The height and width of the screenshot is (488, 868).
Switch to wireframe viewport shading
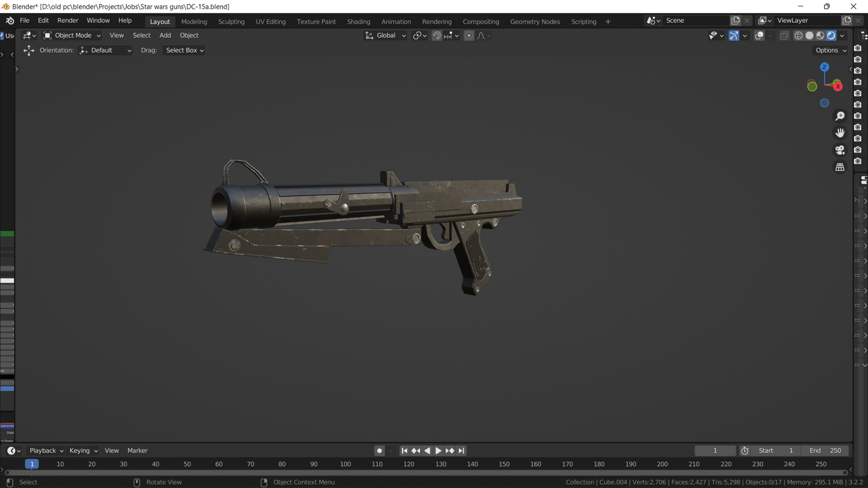click(799, 35)
